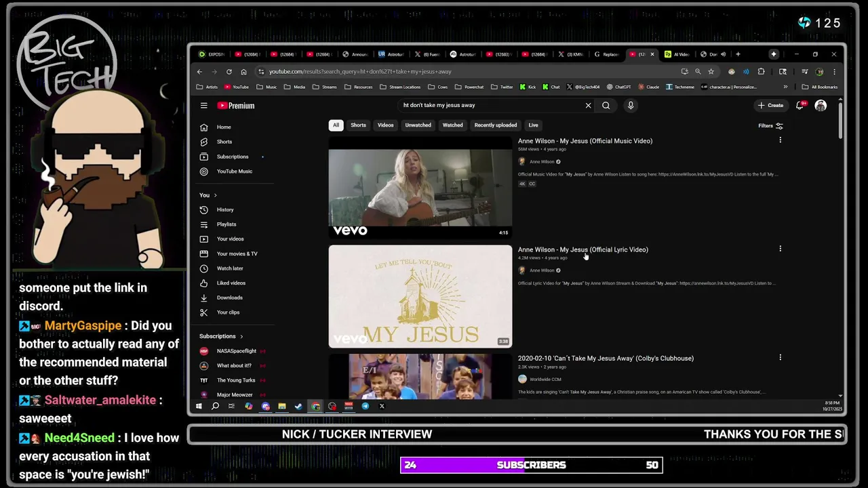Open Chrome extensions puzzle icon
Screen dimensions: 868x488
[761, 71]
